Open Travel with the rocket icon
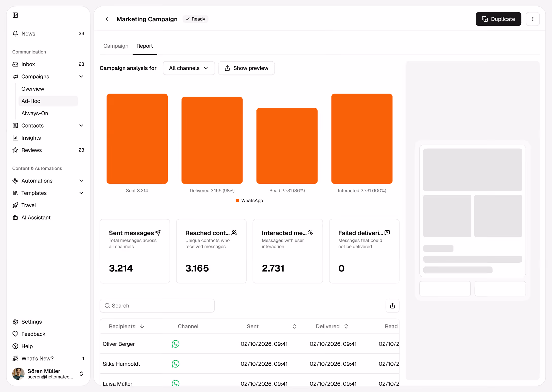 click(15, 205)
